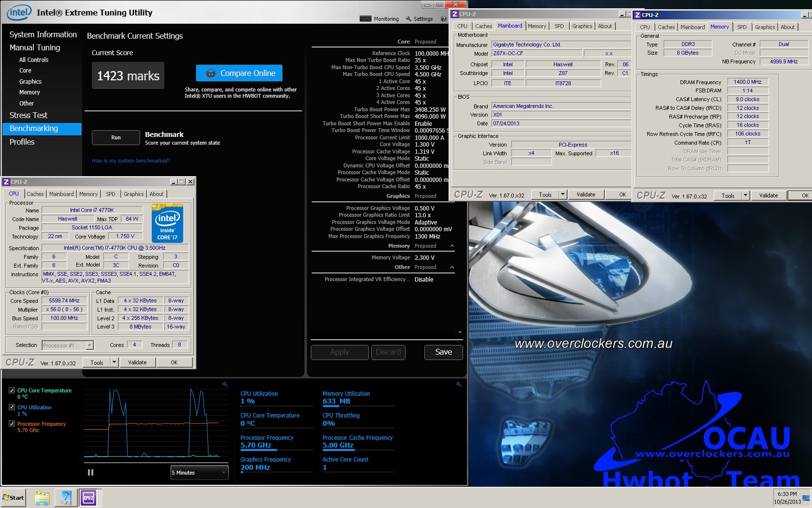
Task: Click the Processor Frequency 5.70 GHz readout
Action: [256, 445]
